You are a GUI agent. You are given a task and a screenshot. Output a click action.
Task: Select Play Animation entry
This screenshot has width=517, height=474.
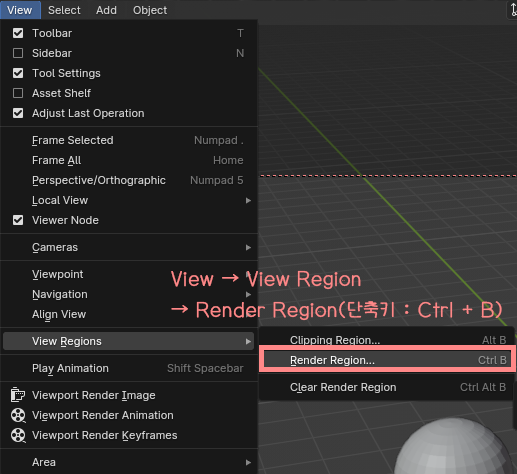(128, 368)
